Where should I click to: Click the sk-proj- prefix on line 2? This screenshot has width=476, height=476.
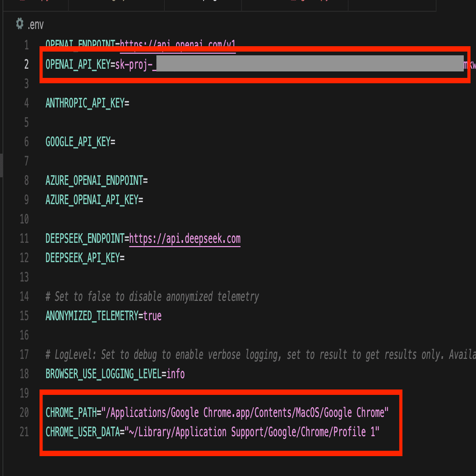134,64
